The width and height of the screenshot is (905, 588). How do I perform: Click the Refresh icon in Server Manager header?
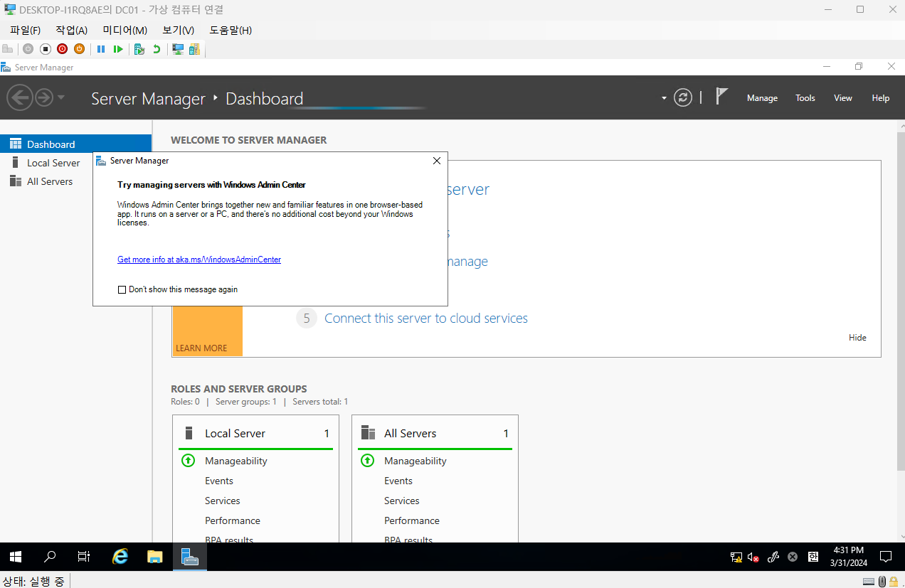683,98
